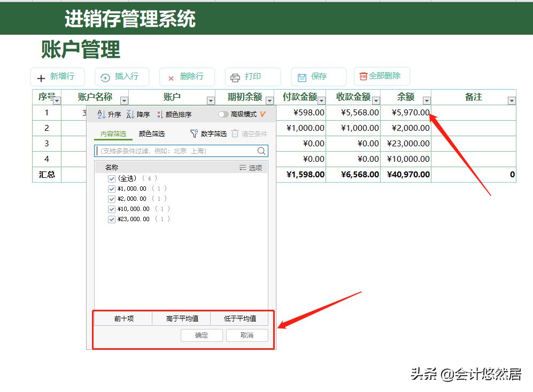Select descending sort in the filter menu
The width and height of the screenshot is (533, 392).
click(x=141, y=114)
